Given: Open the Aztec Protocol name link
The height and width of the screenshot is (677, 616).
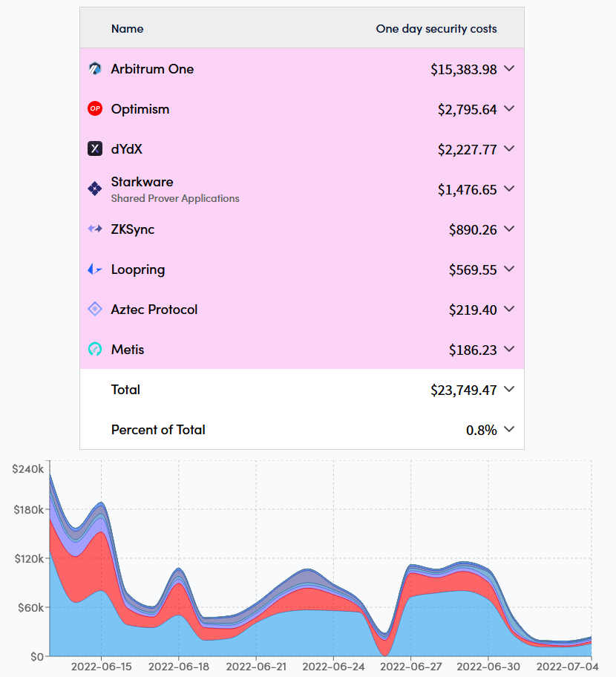Looking at the screenshot, I should click(x=154, y=309).
